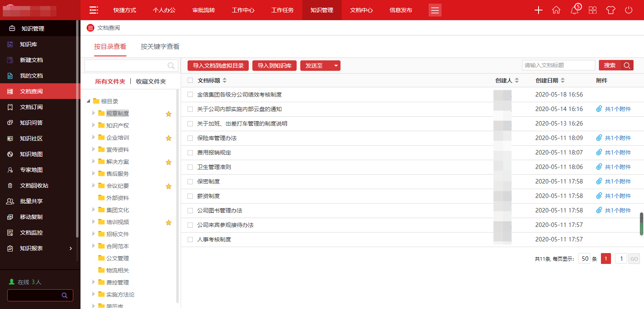644x309 pixels.
Task: Click the star next to 解决方案
Action: click(x=169, y=162)
